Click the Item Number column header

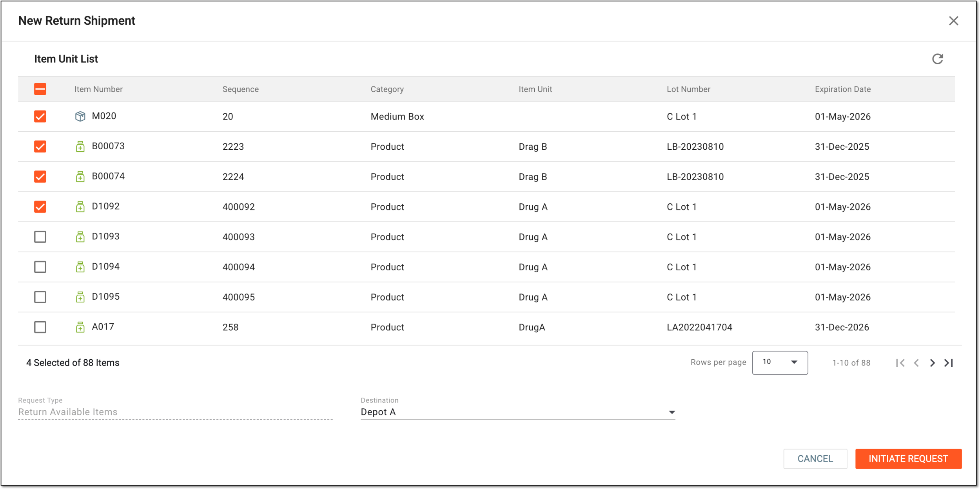98,89
